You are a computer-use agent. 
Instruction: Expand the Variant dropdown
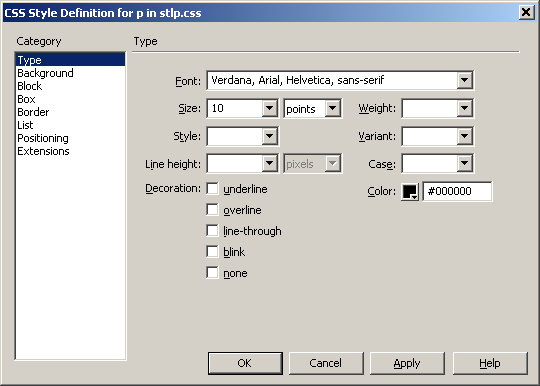464,136
